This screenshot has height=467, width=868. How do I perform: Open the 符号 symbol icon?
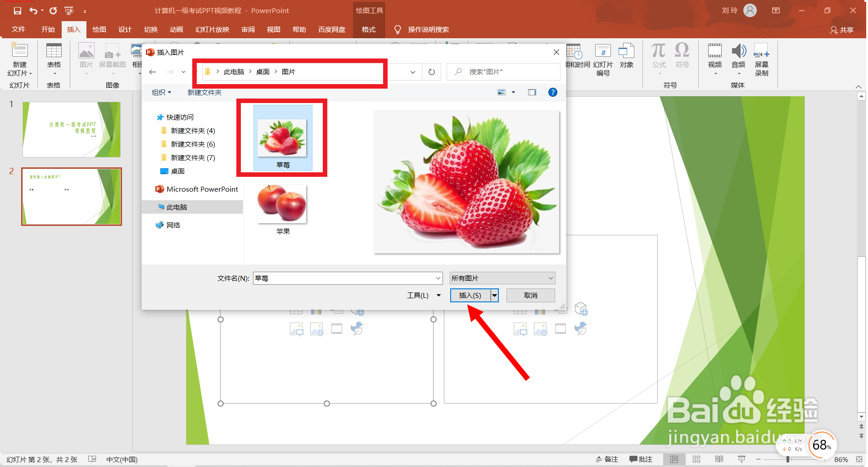point(682,50)
